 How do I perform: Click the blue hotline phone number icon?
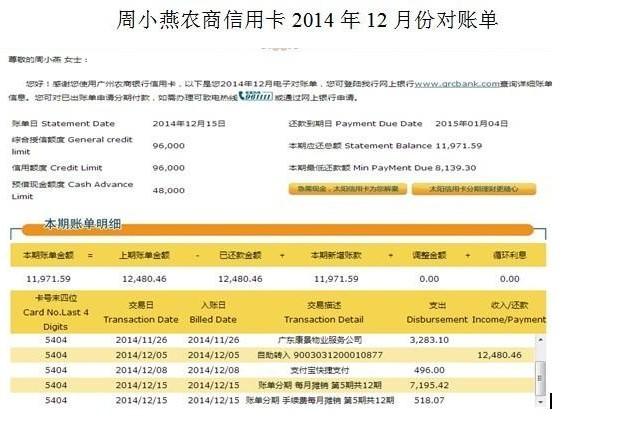tap(257, 96)
